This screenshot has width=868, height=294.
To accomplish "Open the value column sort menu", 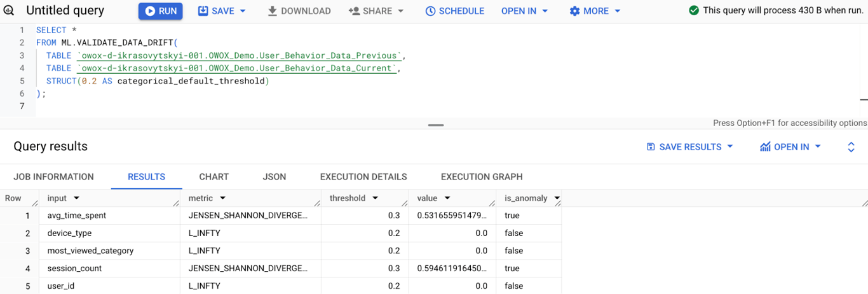I will 447,199.
